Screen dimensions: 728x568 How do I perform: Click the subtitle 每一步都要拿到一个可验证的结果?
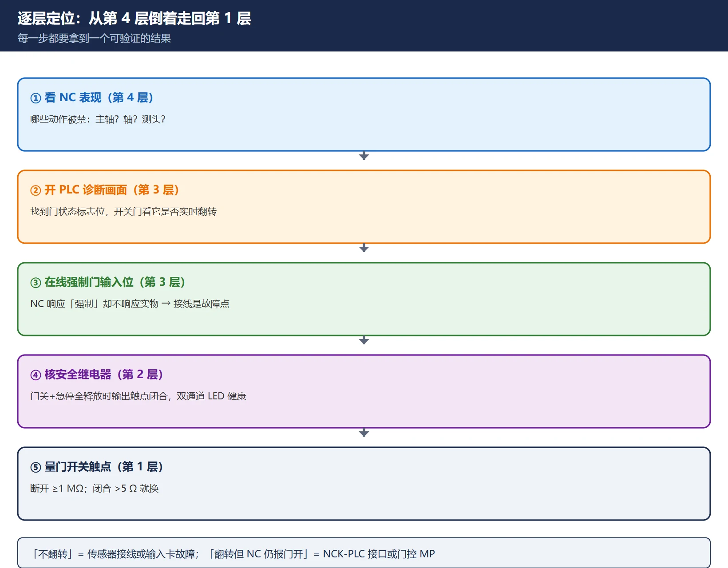pyautogui.click(x=94, y=38)
